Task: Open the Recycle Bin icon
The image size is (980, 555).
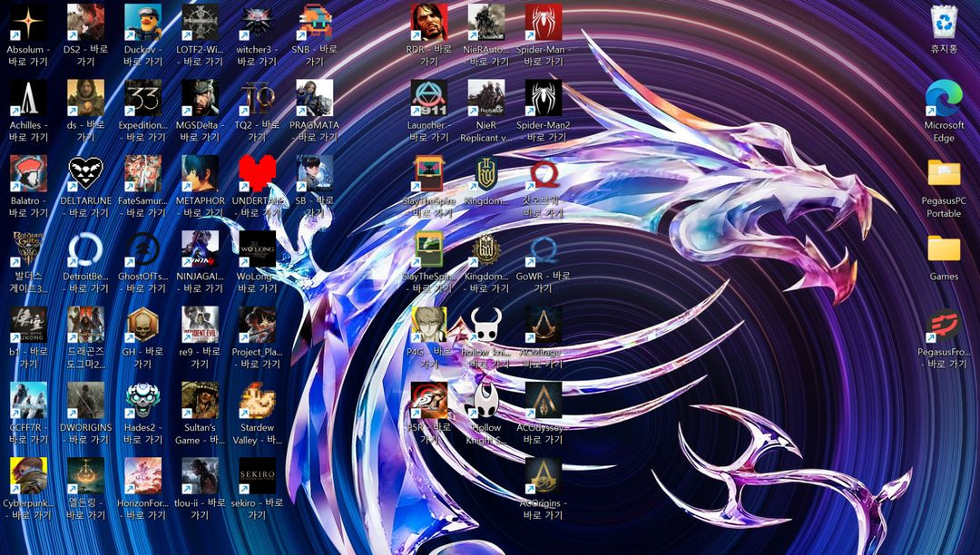Action: (944, 23)
